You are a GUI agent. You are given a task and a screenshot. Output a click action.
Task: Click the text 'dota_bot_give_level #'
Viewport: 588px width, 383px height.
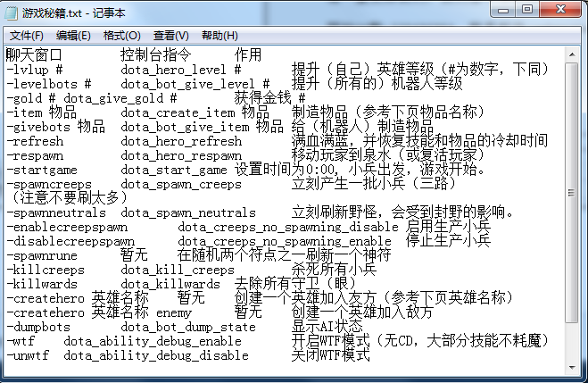(195, 84)
